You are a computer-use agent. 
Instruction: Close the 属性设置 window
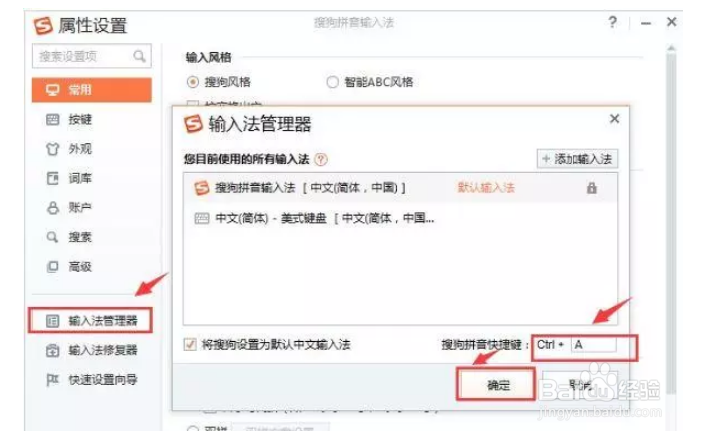[x=671, y=21]
